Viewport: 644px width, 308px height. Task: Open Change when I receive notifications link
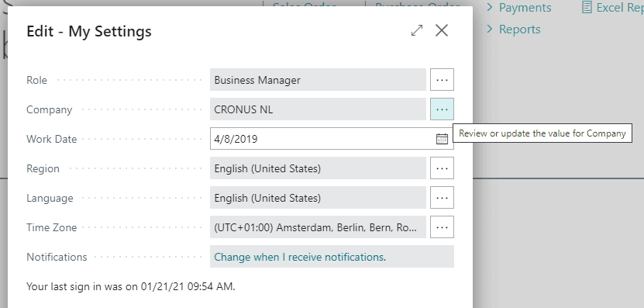(300, 257)
